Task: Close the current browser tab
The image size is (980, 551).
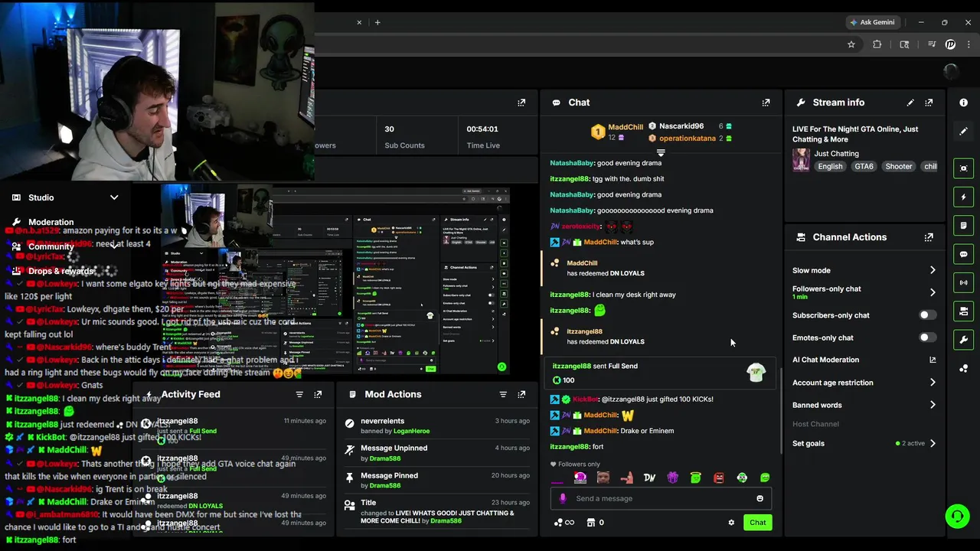Action: [x=359, y=22]
